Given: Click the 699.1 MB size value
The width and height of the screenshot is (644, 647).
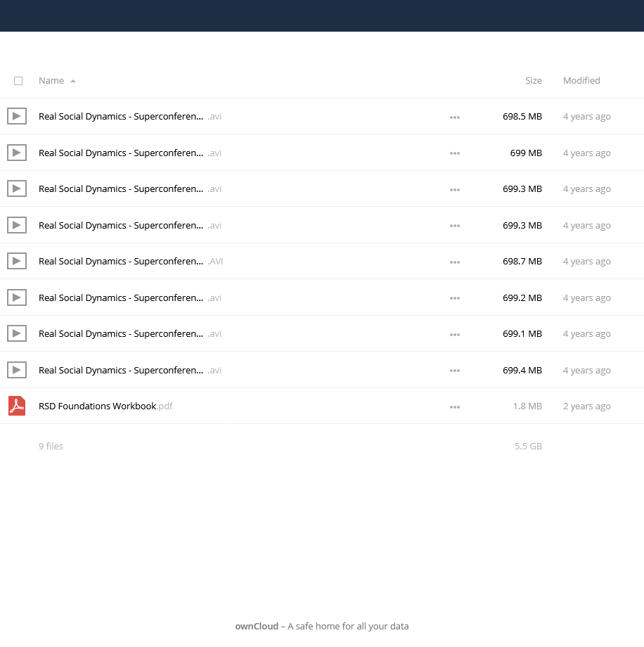Looking at the screenshot, I should (522, 333).
